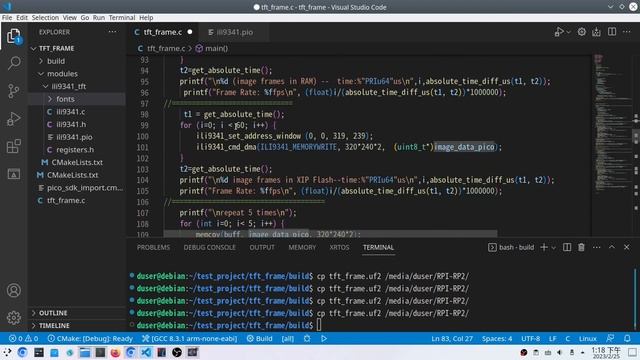Split the terminal panel
The height and width of the screenshot is (360, 640).
(567, 247)
